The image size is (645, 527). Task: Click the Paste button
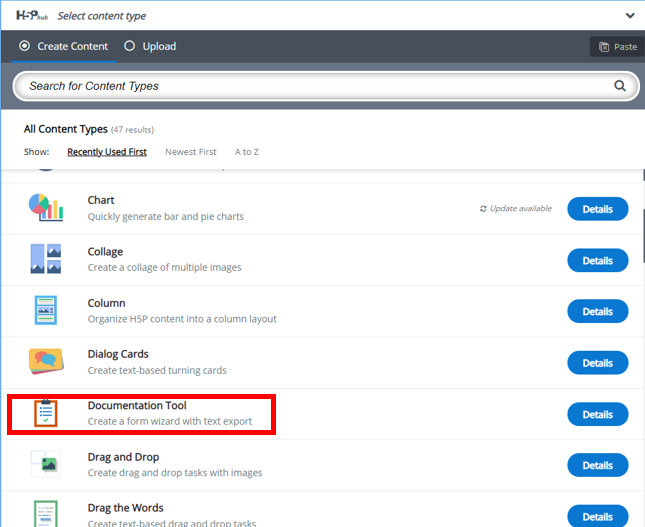coord(617,46)
